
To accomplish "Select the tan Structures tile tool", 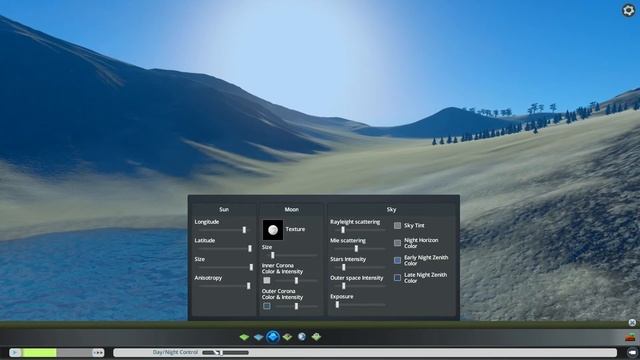I will (287, 337).
